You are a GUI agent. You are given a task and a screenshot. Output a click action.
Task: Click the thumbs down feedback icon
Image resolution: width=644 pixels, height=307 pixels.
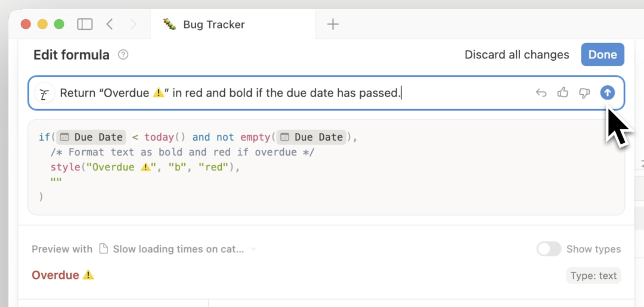tap(584, 93)
